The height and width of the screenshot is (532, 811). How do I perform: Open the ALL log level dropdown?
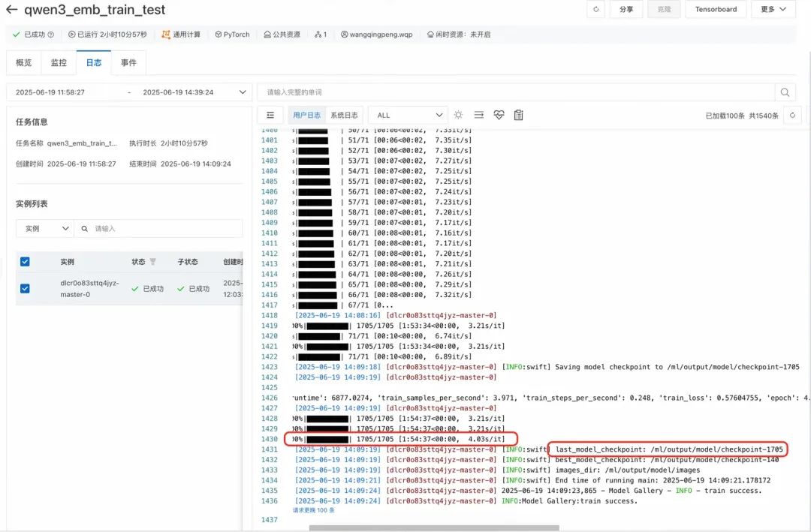click(408, 115)
